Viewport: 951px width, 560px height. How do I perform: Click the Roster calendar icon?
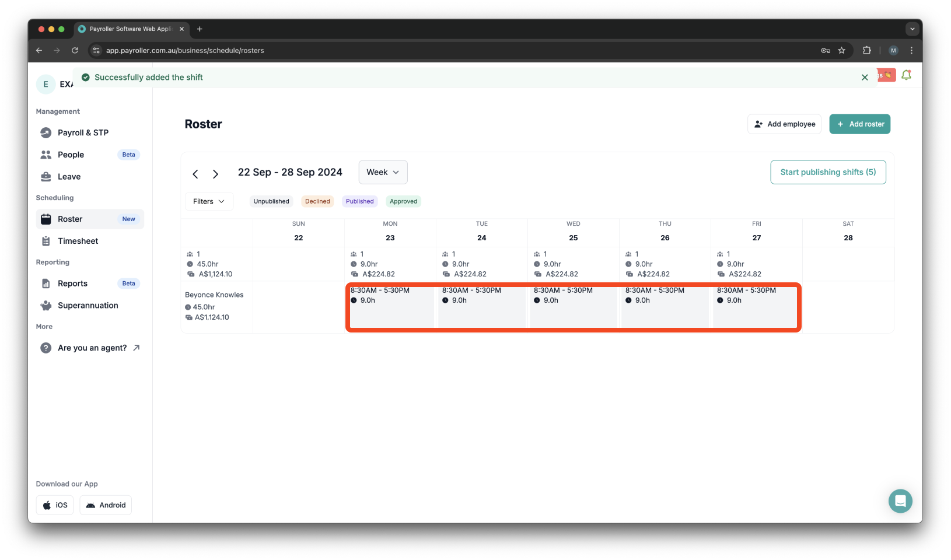pos(46,219)
